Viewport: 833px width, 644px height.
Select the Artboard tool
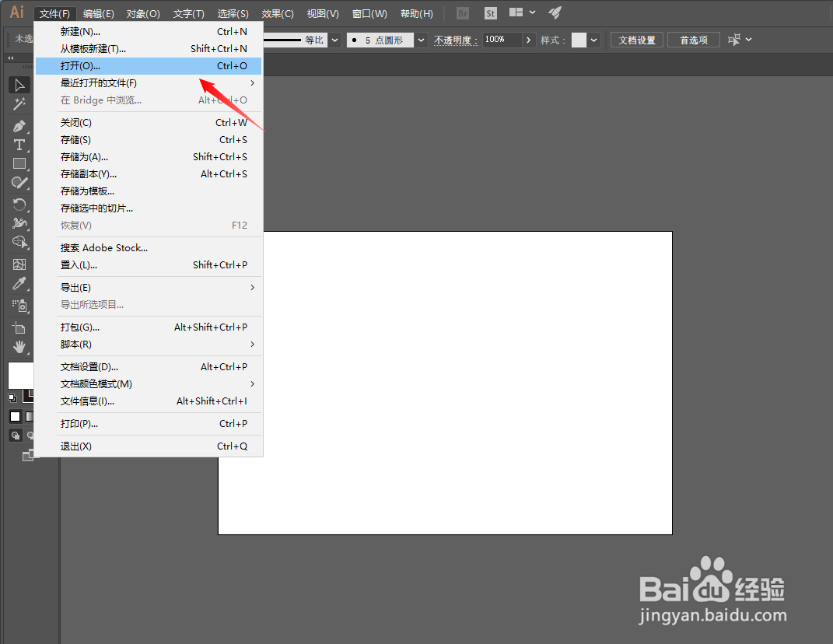[19, 328]
